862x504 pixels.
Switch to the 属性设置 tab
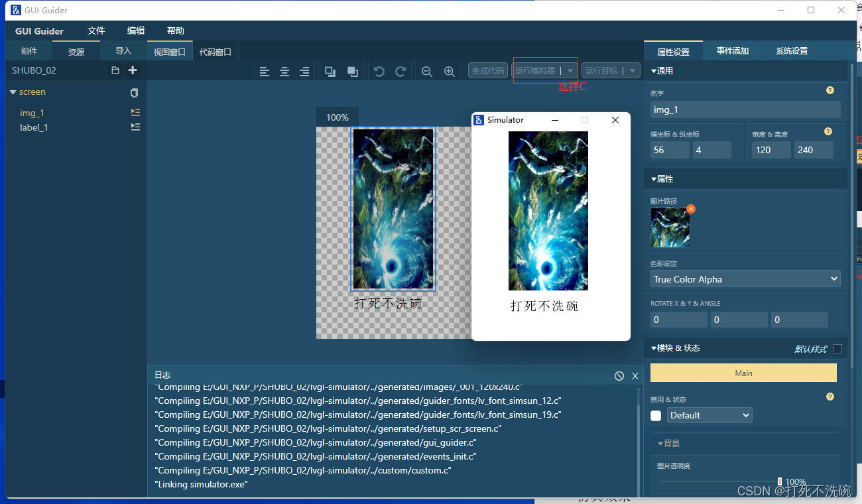673,52
